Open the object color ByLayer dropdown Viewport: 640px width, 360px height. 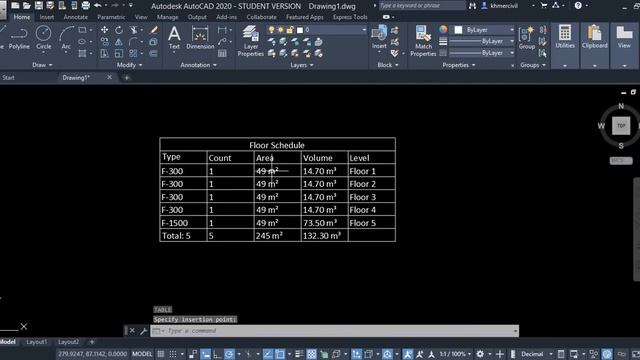coord(484,30)
